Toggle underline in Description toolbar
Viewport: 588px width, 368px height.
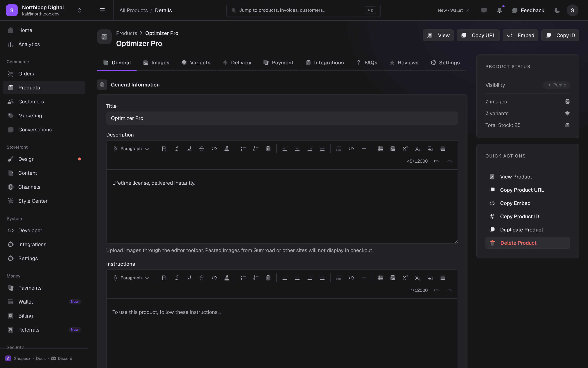pyautogui.click(x=189, y=149)
